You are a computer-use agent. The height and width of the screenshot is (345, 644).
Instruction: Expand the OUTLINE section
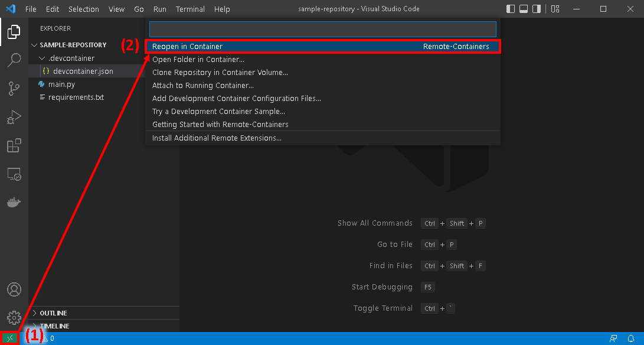tap(103, 313)
